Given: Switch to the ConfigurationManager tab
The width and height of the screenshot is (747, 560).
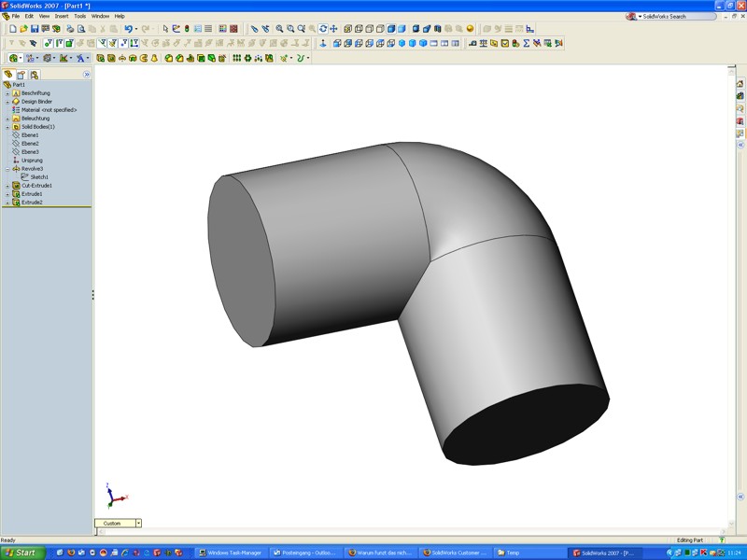Looking at the screenshot, I should 35,75.
